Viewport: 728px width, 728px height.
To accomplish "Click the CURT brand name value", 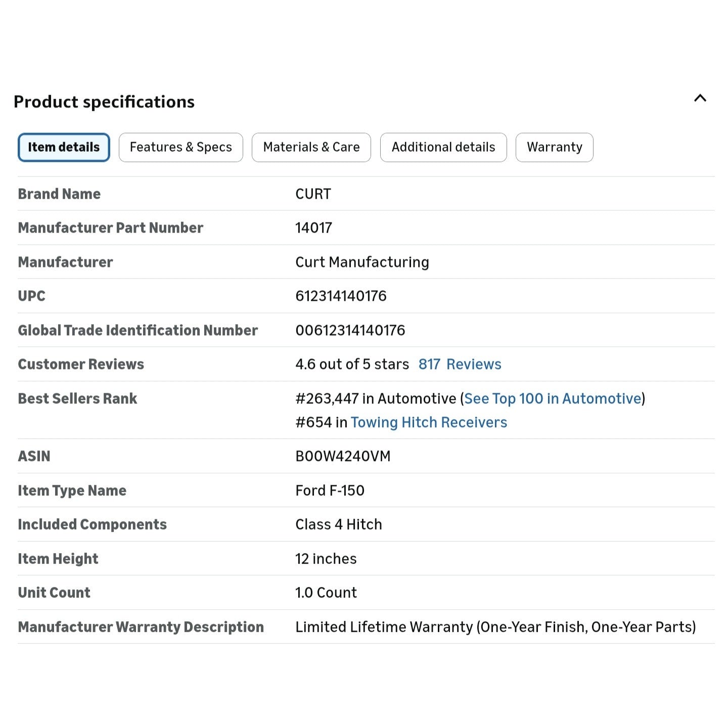I will (x=313, y=194).
